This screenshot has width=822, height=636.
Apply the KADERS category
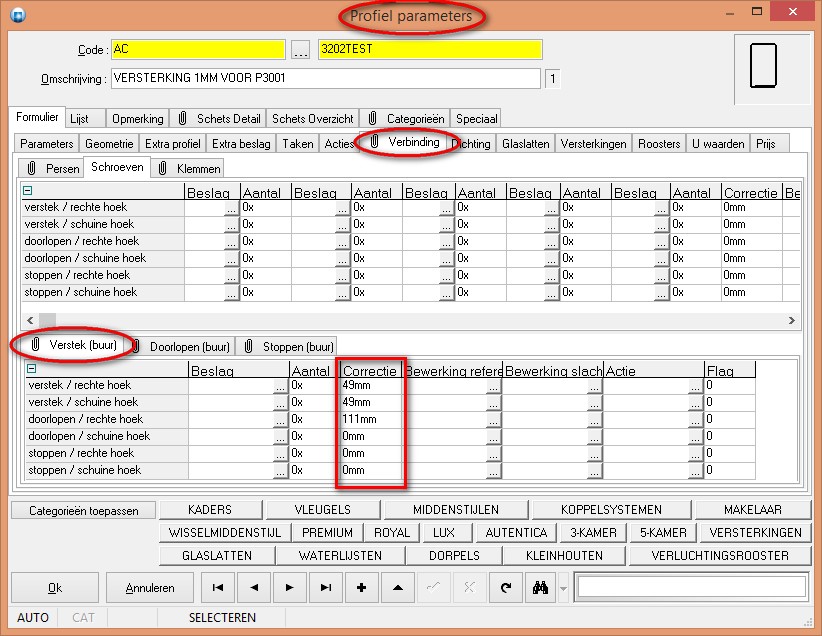pyautogui.click(x=210, y=510)
